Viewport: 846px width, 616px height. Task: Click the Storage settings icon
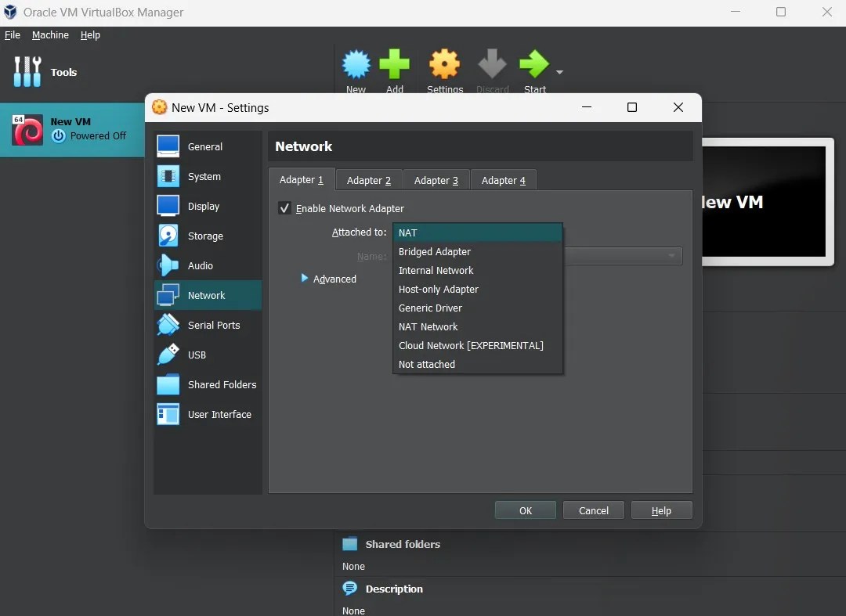click(x=168, y=236)
